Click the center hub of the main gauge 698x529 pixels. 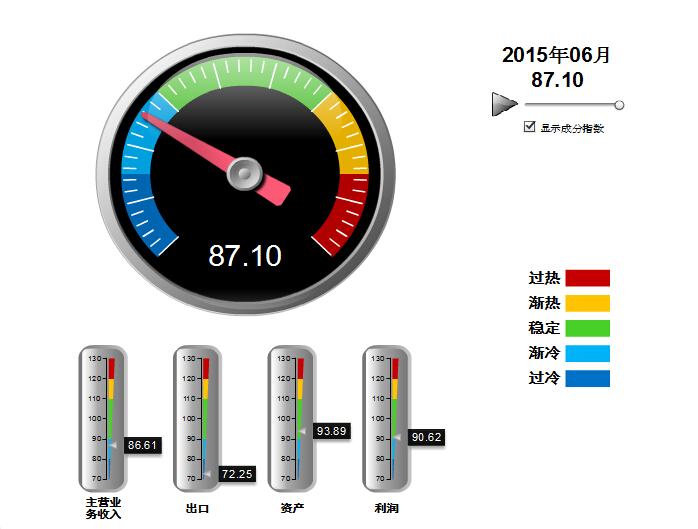click(x=244, y=174)
